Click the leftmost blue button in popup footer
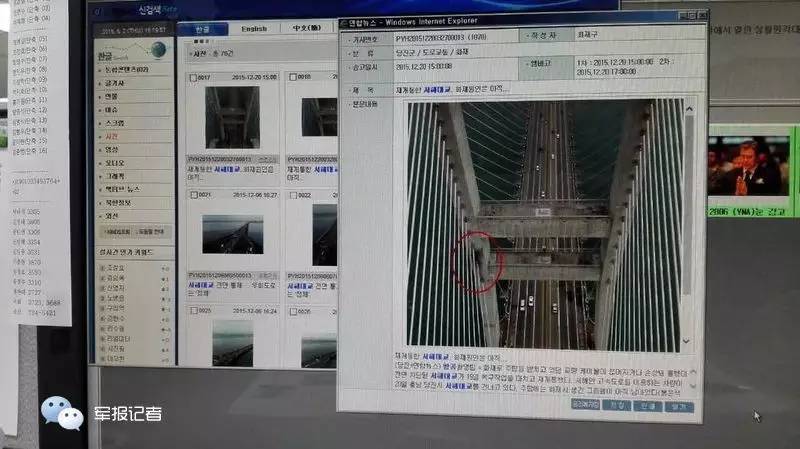This screenshot has height=449, width=800. click(585, 405)
